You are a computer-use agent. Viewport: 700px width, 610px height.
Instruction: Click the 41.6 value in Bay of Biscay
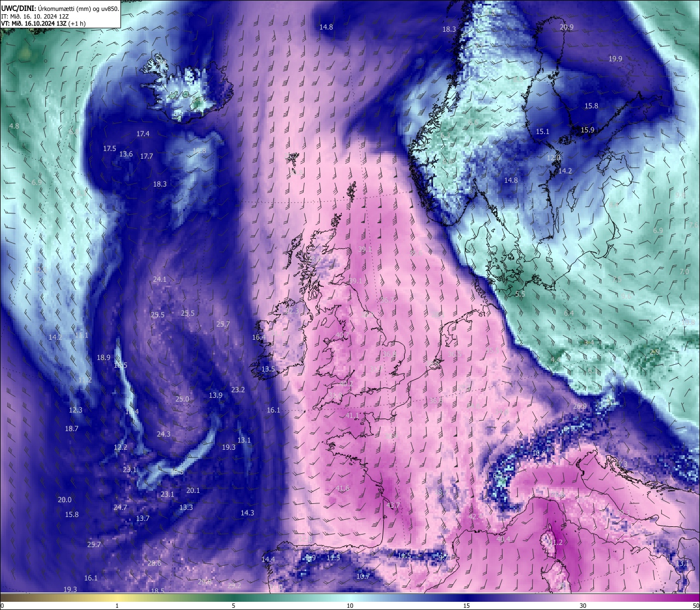click(x=342, y=488)
